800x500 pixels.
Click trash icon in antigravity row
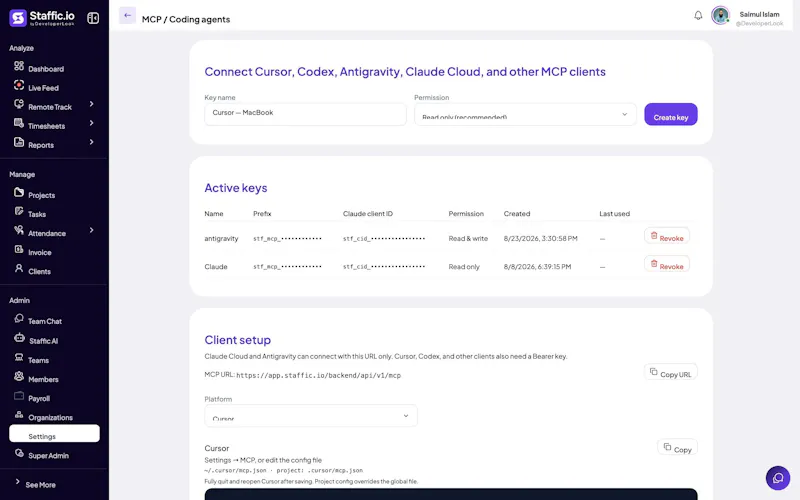coord(654,236)
